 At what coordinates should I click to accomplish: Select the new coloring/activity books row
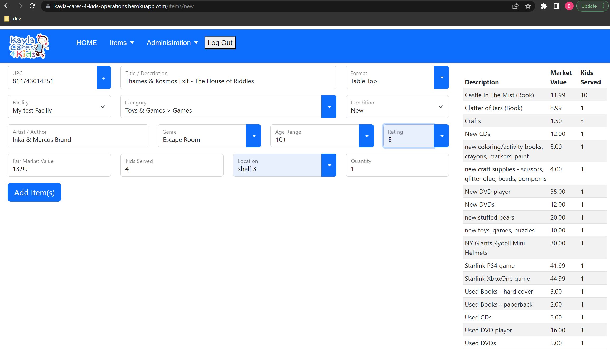tap(535, 151)
